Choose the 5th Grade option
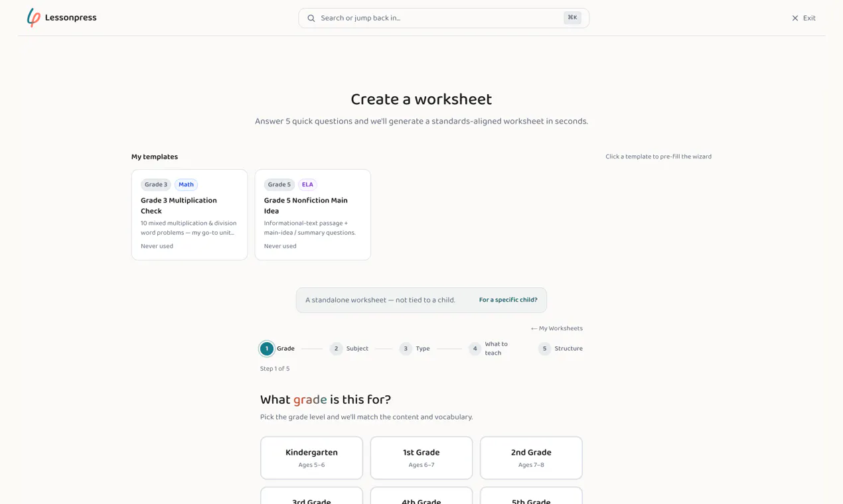This screenshot has height=504, width=843. click(x=531, y=496)
